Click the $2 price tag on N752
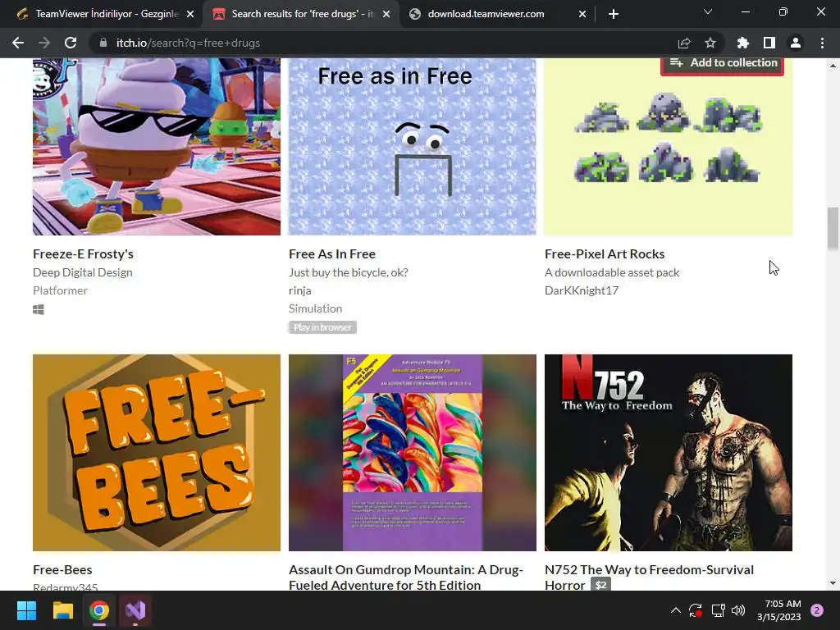Viewport: 840px width, 630px height. 601,585
